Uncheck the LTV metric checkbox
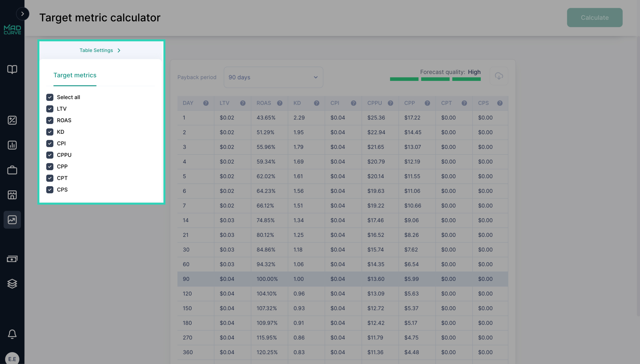 click(50, 109)
